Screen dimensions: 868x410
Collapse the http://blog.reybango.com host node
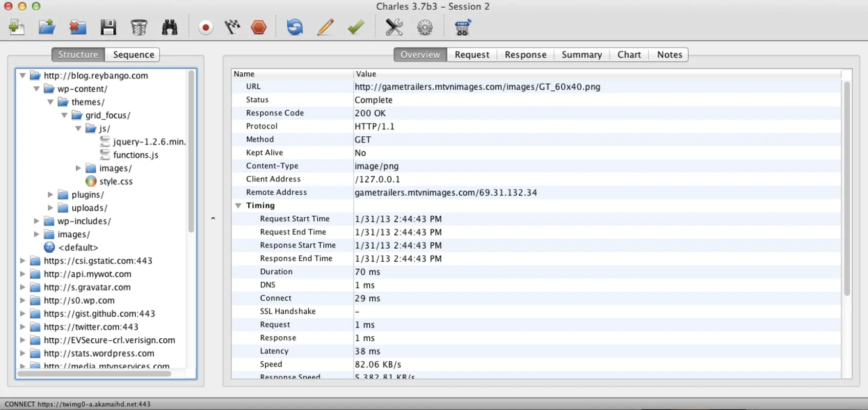pos(23,75)
